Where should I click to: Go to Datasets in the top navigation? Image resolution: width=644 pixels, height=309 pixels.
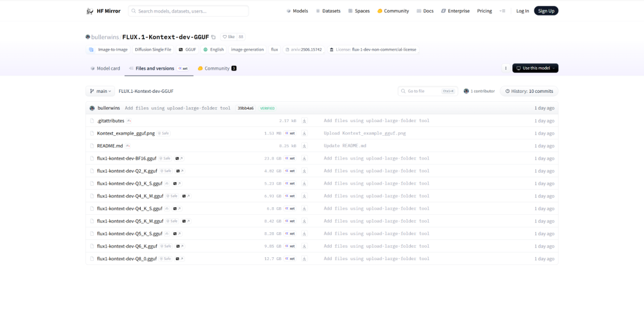(x=328, y=11)
